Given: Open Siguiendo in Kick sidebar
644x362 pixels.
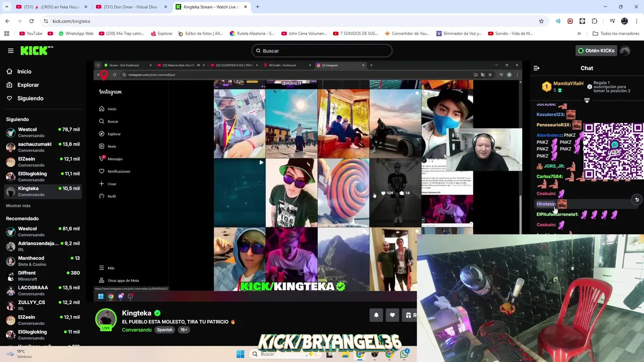Looking at the screenshot, I should [30, 98].
